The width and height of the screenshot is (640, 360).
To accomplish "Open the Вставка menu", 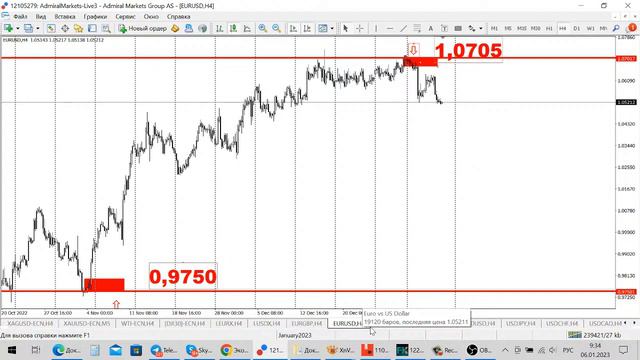I will [64, 17].
